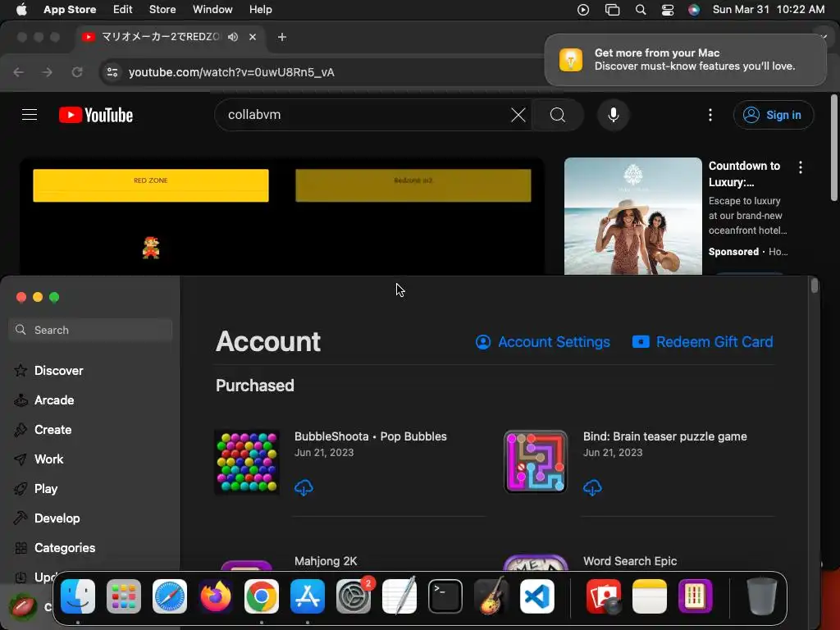Open Launchpad from the Dock

click(x=124, y=596)
